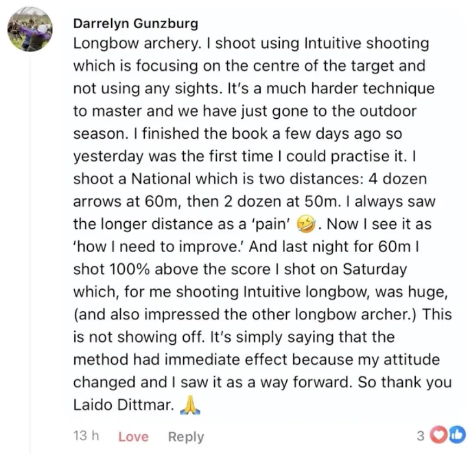Image resolution: width=476 pixels, height=462 pixels.
Task: Click the red heart reaction icon
Action: point(439,435)
